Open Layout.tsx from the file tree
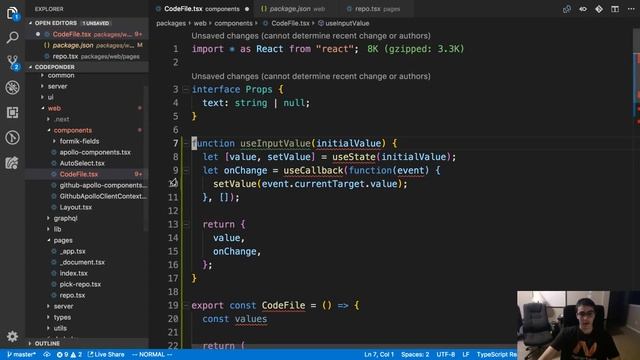 tap(76, 207)
